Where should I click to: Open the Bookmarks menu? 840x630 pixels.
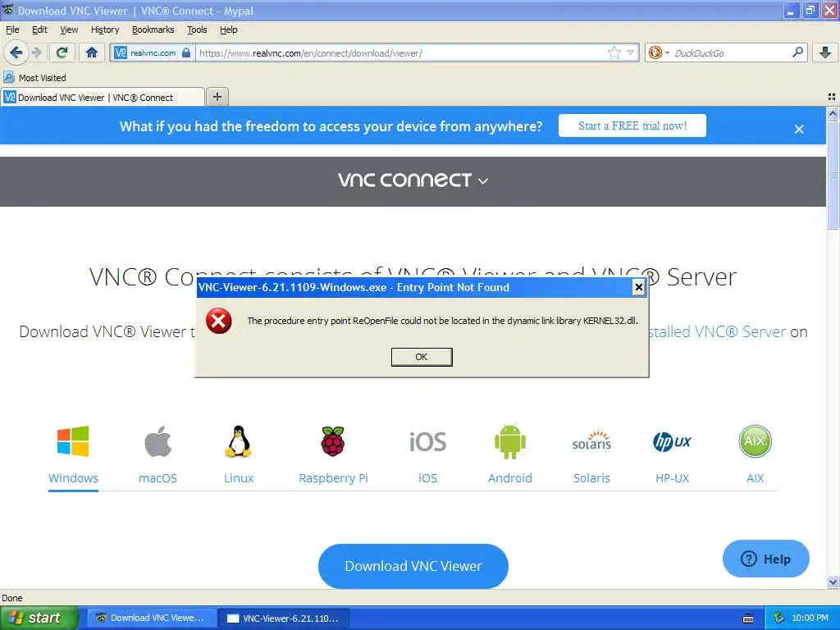click(153, 30)
